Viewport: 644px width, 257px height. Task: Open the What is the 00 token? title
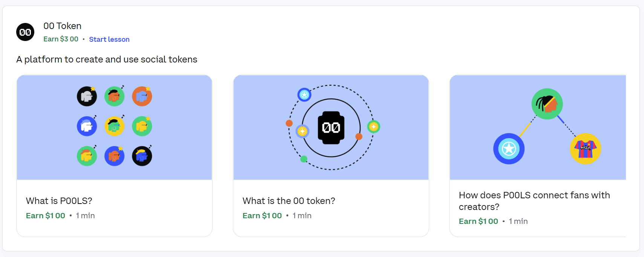click(x=289, y=201)
